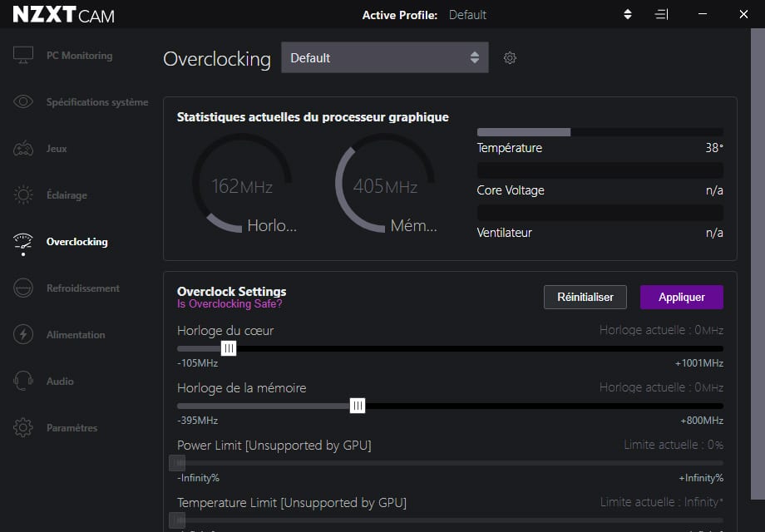
Task: Close the NZXT CAM window
Action: [x=743, y=14]
